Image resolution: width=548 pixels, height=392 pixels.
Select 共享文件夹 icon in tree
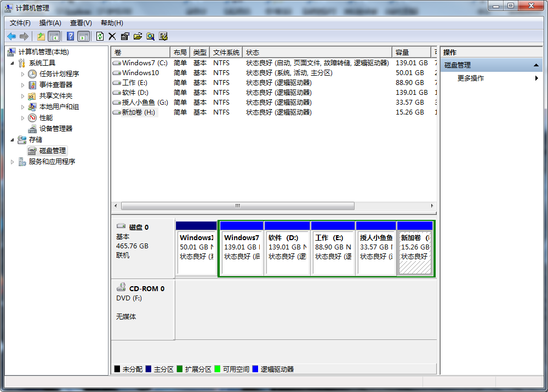pyautogui.click(x=32, y=96)
